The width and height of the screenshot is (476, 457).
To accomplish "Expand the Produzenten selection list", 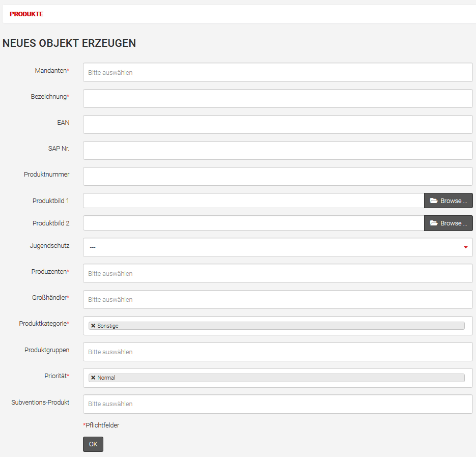I will coord(277,273).
